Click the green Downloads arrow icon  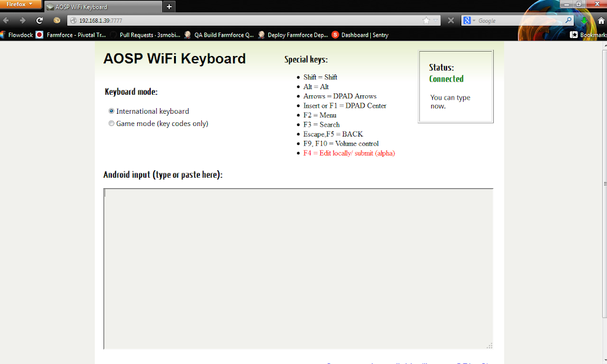tap(583, 20)
